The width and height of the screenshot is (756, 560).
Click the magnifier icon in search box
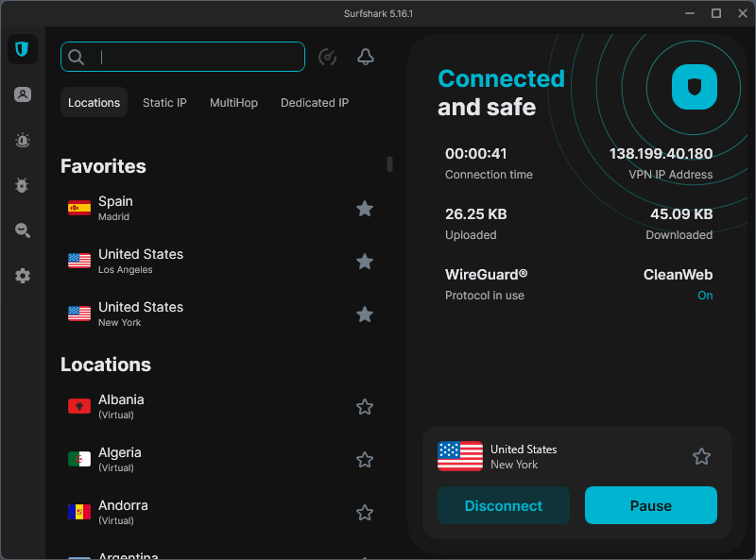77,57
